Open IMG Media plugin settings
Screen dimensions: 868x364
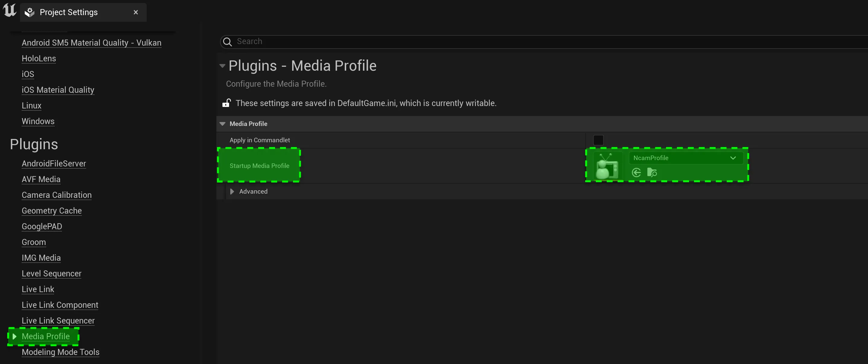point(41,258)
